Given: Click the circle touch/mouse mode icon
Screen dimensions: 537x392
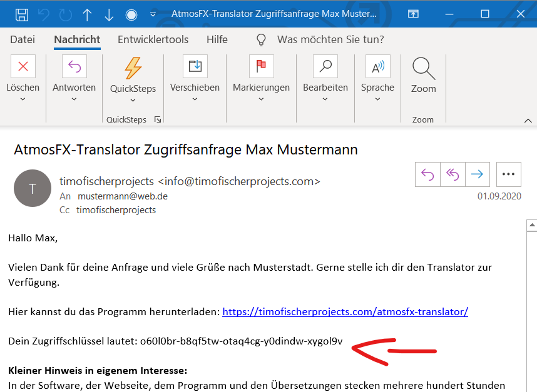Looking at the screenshot, I should coord(131,15).
